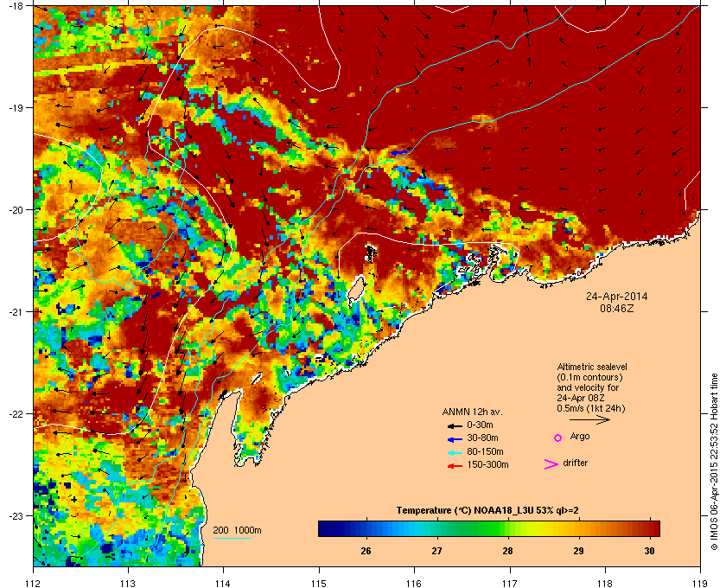Click the longitude axis label 119

[700, 584]
